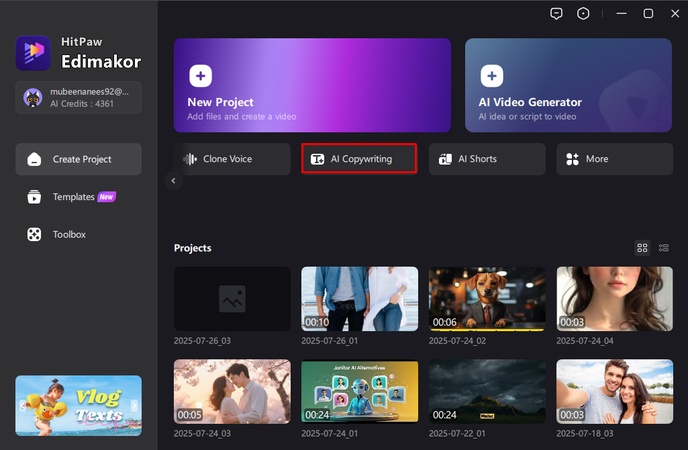Advance the Vlog Texts banner right arrow

(134, 405)
